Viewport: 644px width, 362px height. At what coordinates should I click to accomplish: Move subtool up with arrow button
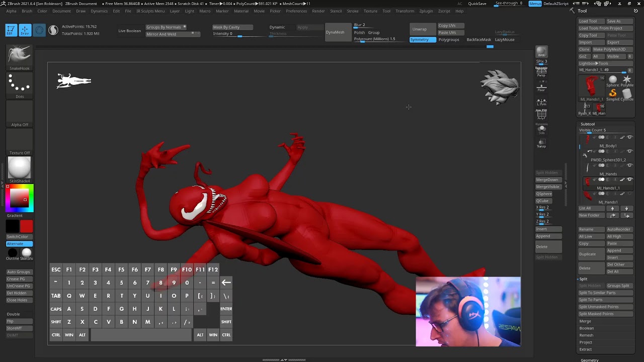[x=613, y=208]
